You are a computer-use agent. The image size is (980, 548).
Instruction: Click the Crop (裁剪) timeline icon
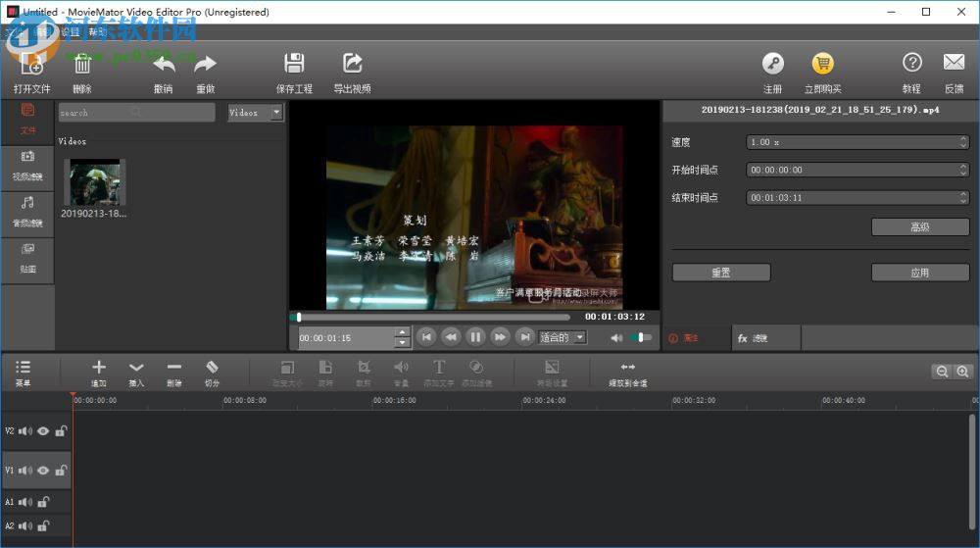coord(364,368)
